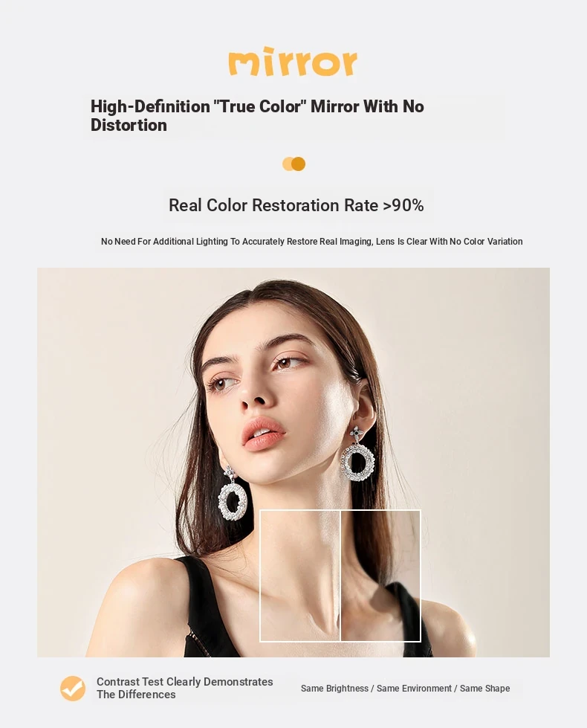Image resolution: width=587 pixels, height=728 pixels.
Task: Click the overlapping orange dots divider
Action: (x=293, y=164)
